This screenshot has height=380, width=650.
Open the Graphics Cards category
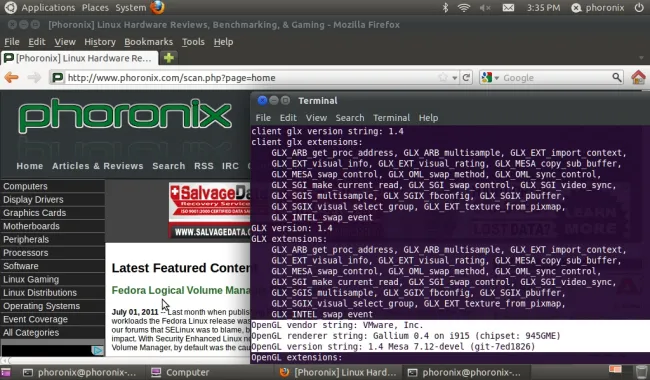[53, 213]
